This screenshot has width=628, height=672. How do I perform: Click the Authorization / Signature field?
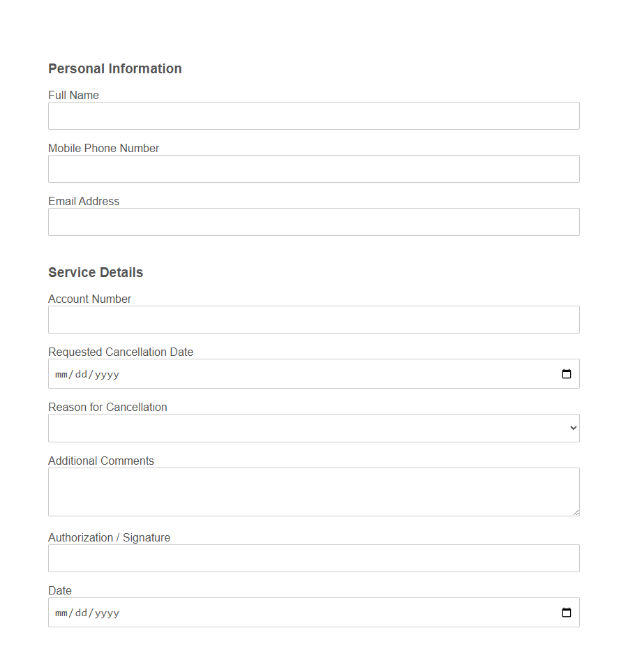(314, 558)
